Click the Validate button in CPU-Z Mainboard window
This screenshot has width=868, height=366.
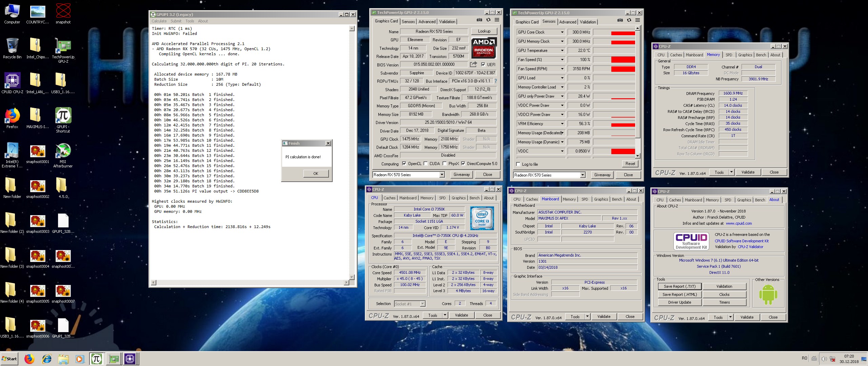click(604, 317)
